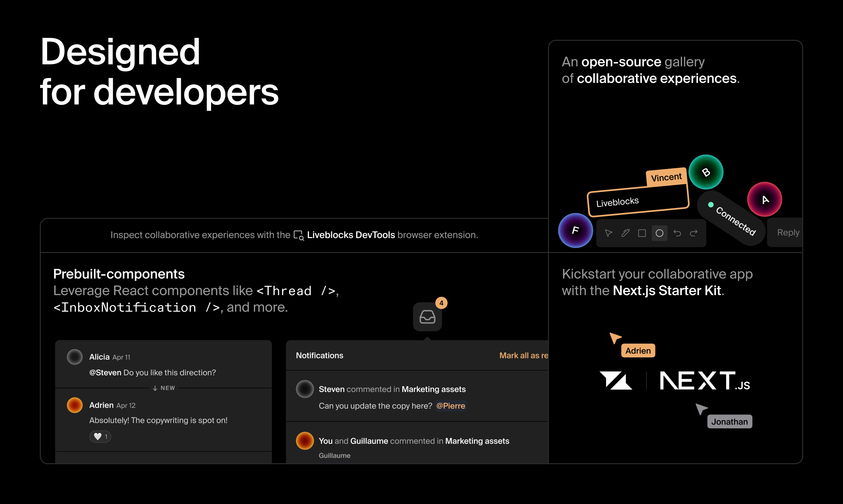
Task: Click the purple F avatar
Action: pos(575,230)
